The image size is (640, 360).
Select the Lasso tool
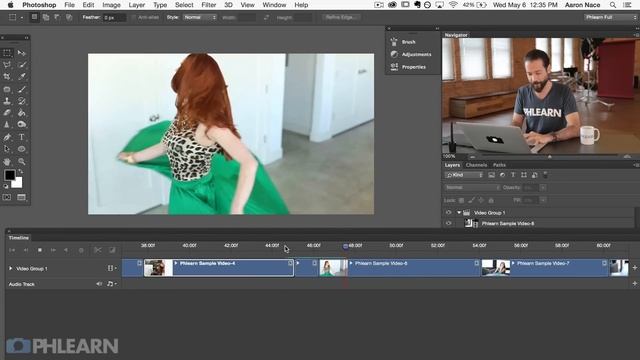click(7, 65)
